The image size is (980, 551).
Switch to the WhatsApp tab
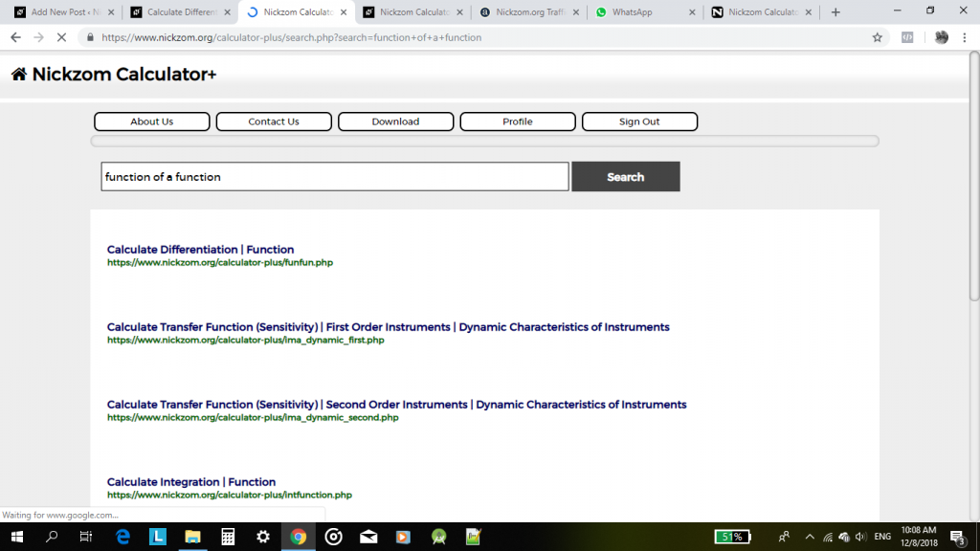[x=644, y=11]
